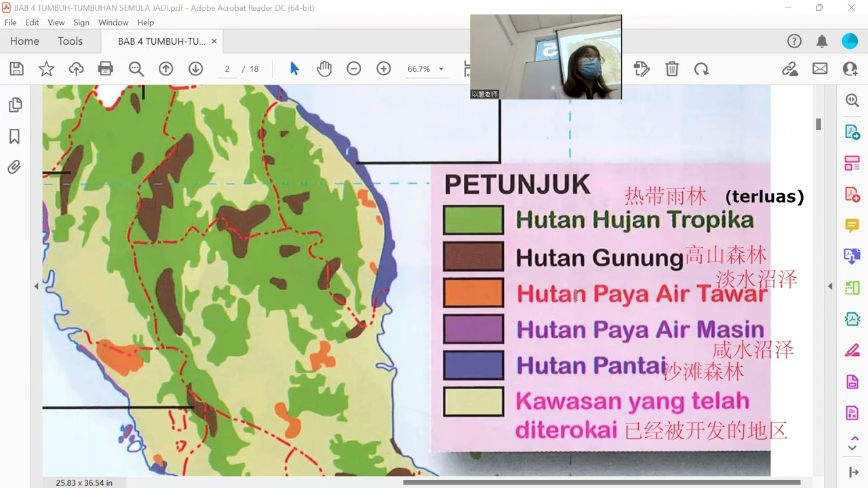Image resolution: width=868 pixels, height=488 pixels.
Task: Open the Organize Pages tool
Action: pyautogui.click(x=852, y=163)
